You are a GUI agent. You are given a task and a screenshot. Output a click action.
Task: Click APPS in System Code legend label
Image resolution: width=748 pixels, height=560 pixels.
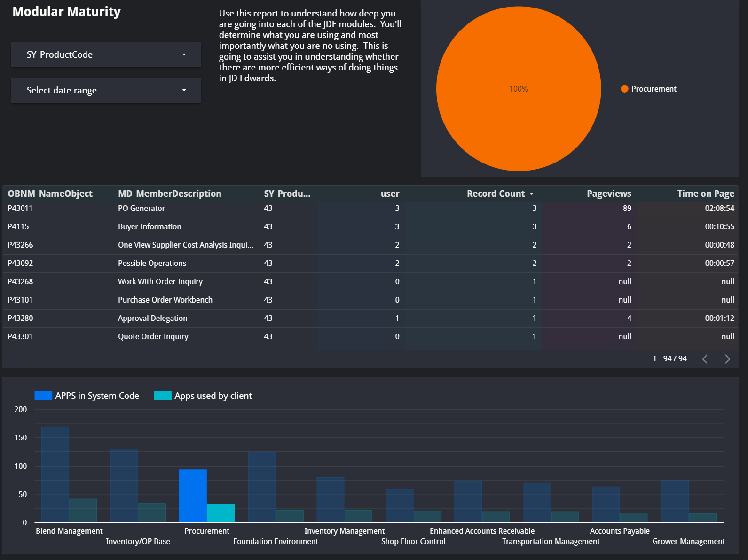click(97, 396)
